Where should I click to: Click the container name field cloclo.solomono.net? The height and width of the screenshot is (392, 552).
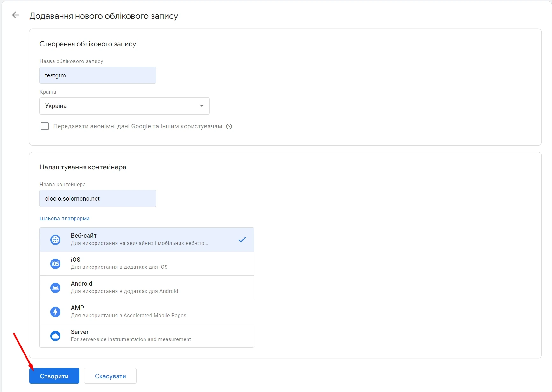98,199
